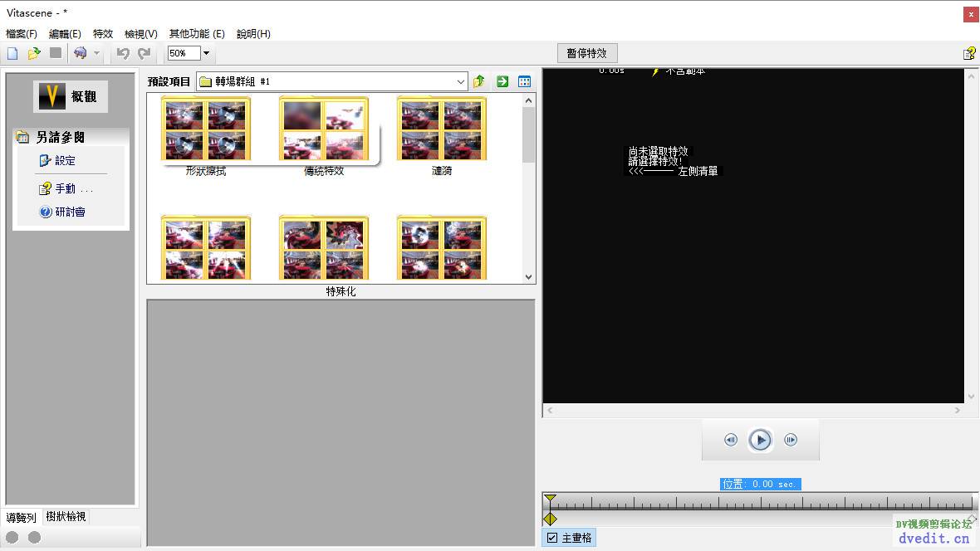Click the green arrow preset icon
This screenshot has height=551, width=980.
click(502, 81)
